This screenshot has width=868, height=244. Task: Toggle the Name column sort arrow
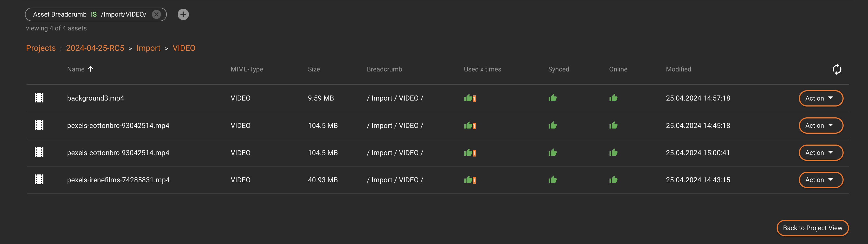pyautogui.click(x=90, y=69)
